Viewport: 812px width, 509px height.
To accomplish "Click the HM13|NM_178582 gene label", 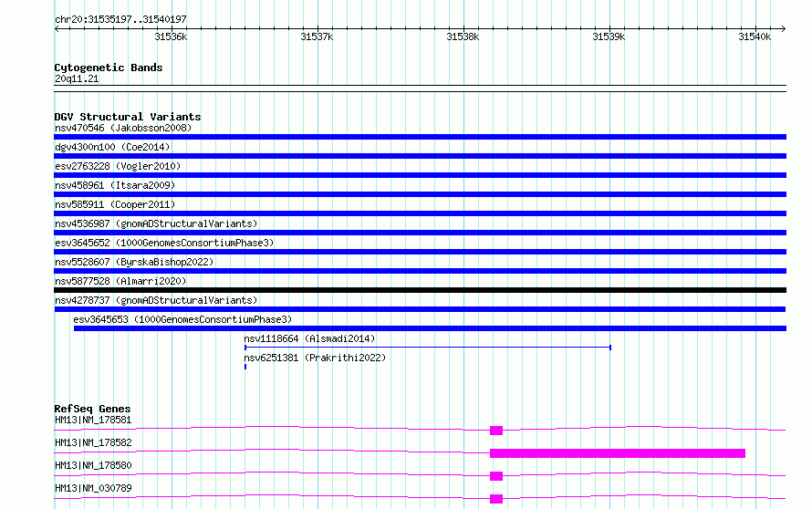I will [93, 442].
